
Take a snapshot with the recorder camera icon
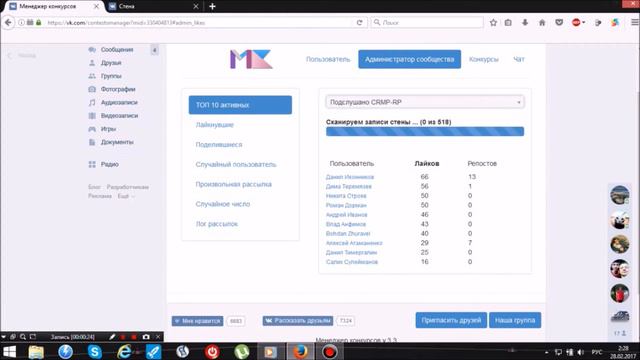tap(146, 337)
